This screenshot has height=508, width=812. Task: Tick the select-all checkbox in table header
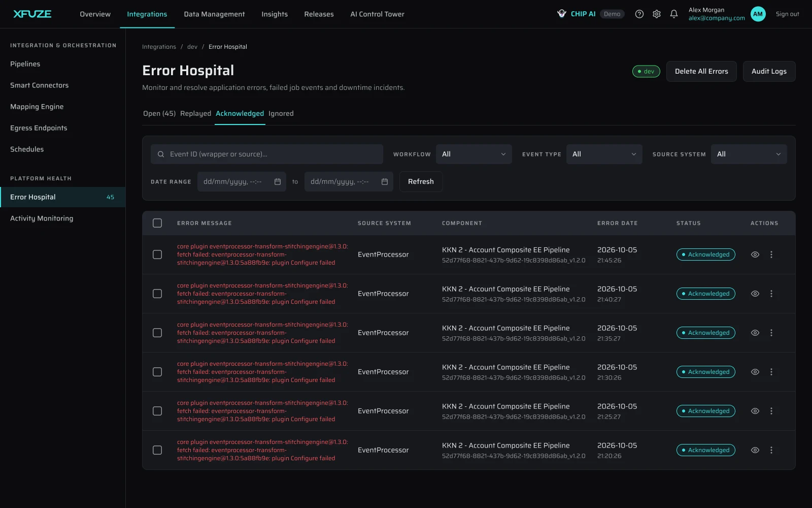point(157,223)
